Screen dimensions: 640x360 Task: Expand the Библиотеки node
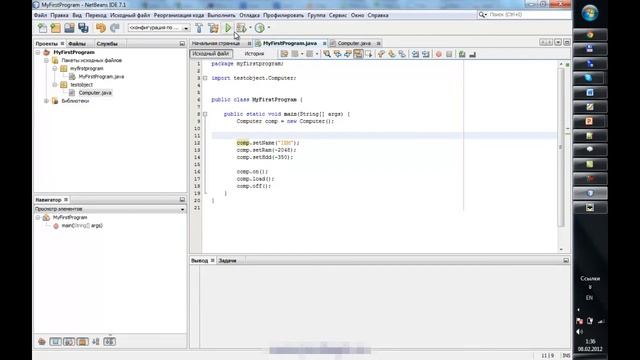click(47, 101)
